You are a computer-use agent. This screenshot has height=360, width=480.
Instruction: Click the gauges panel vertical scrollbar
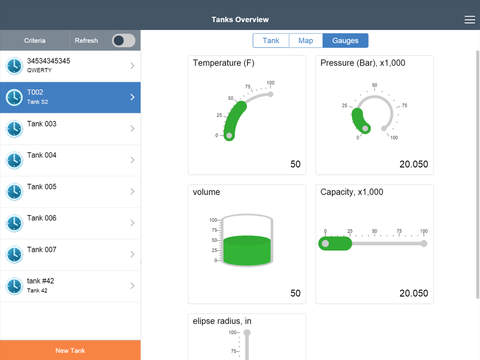pyautogui.click(x=477, y=174)
